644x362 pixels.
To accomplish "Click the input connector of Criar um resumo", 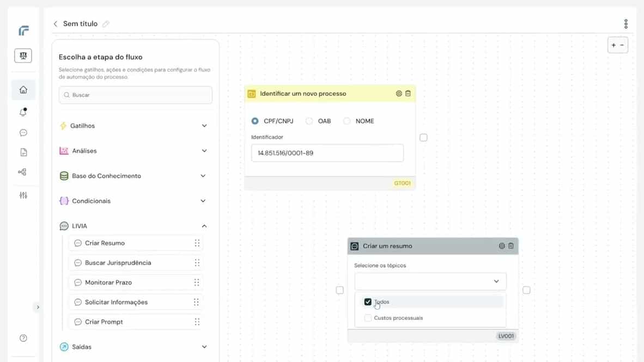I will click(339, 290).
